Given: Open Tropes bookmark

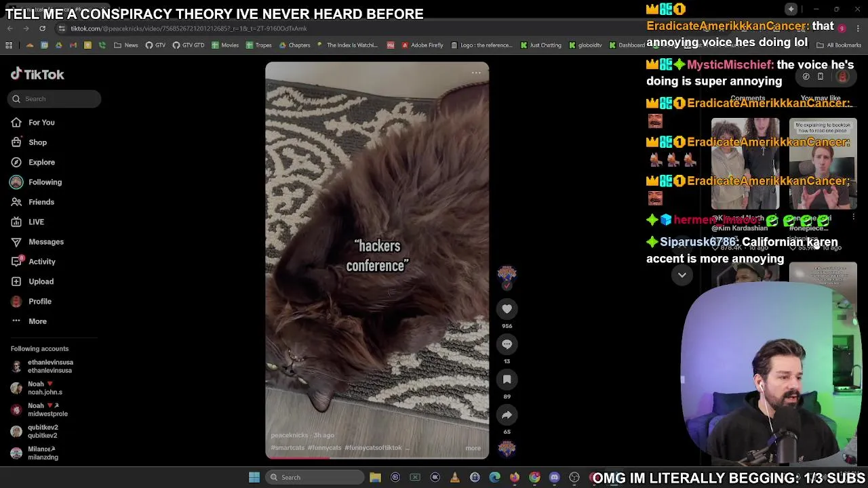Looking at the screenshot, I should [259, 45].
